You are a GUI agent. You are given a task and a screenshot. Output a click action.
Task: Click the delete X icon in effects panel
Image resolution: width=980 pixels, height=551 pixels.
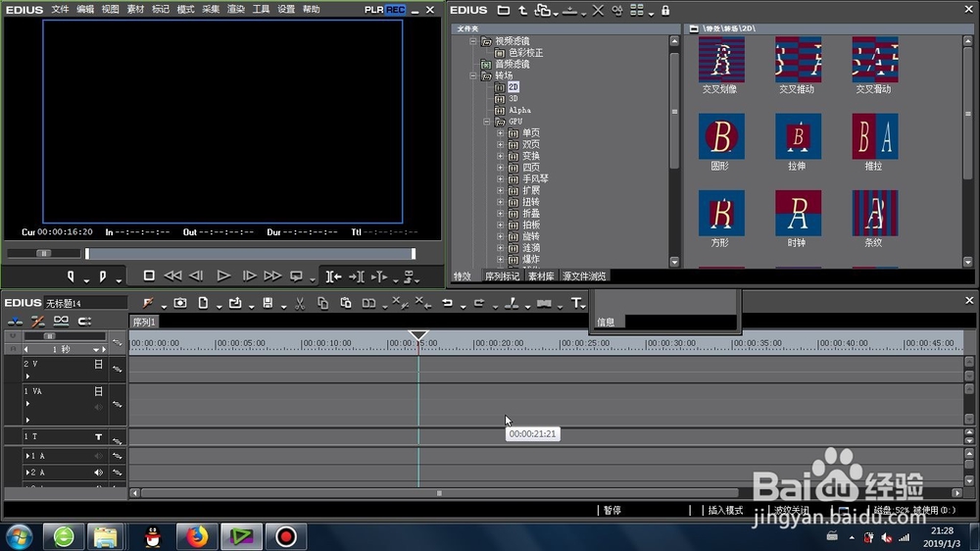598,10
